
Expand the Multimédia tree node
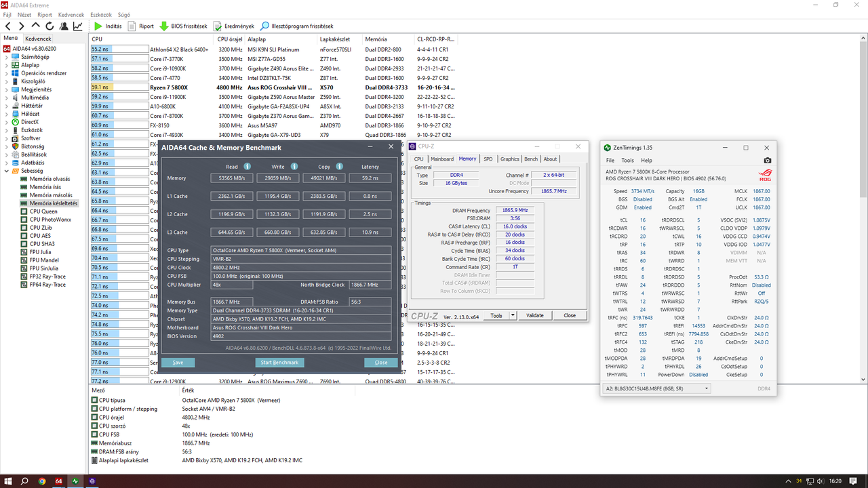click(x=6, y=98)
